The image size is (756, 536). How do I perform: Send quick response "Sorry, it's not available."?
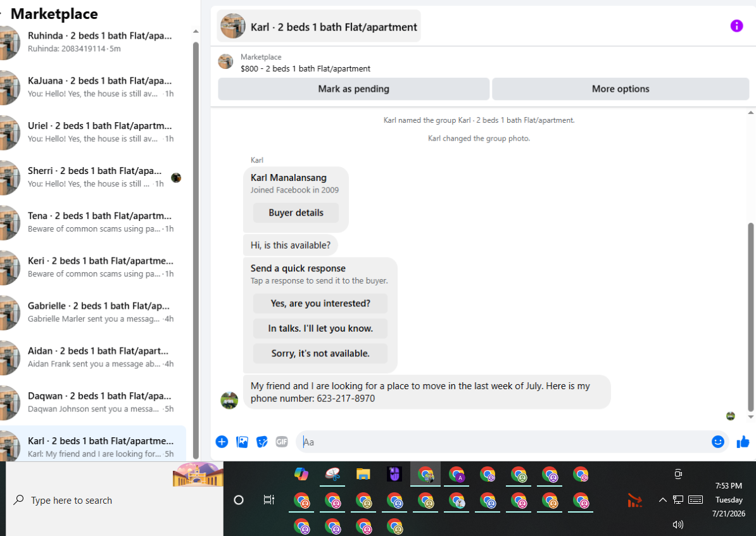pos(320,353)
